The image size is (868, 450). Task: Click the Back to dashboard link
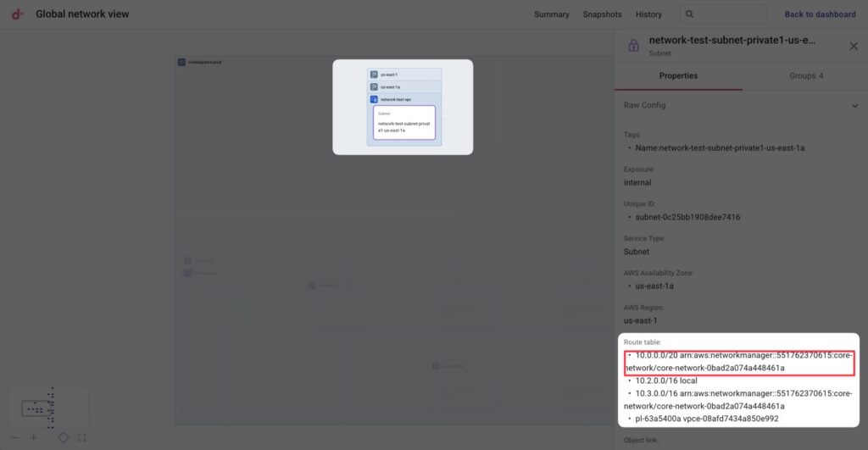point(820,14)
